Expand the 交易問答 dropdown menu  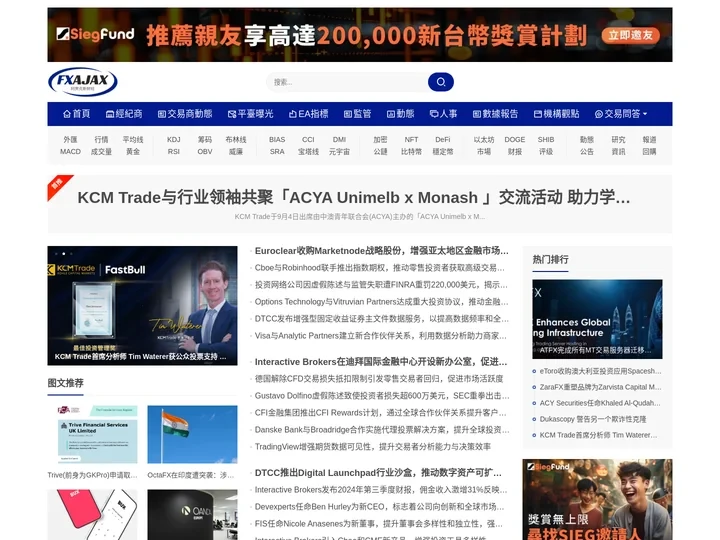pyautogui.click(x=621, y=114)
